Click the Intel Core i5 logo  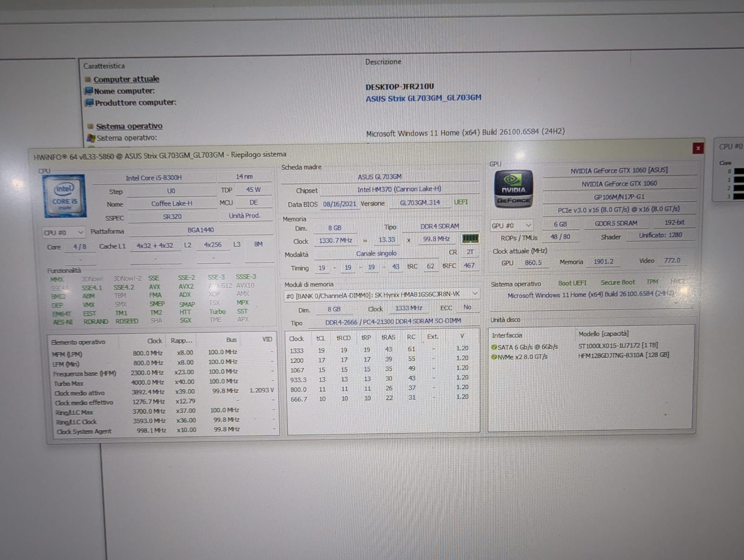[65, 196]
